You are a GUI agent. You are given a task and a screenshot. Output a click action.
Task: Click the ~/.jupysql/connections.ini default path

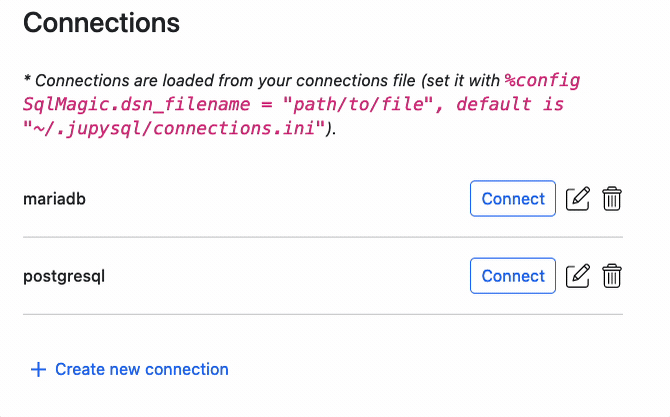(174, 129)
